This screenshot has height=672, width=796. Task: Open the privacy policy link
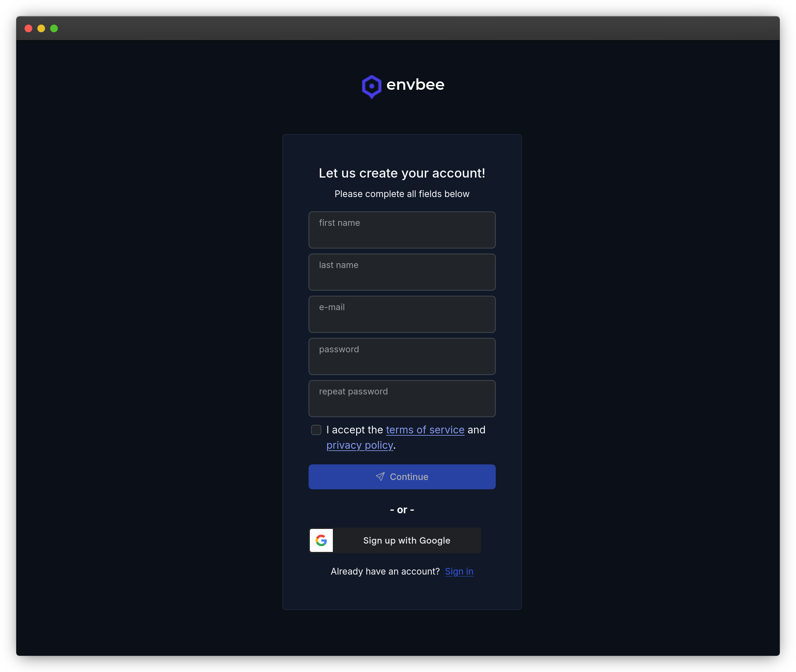click(x=360, y=445)
